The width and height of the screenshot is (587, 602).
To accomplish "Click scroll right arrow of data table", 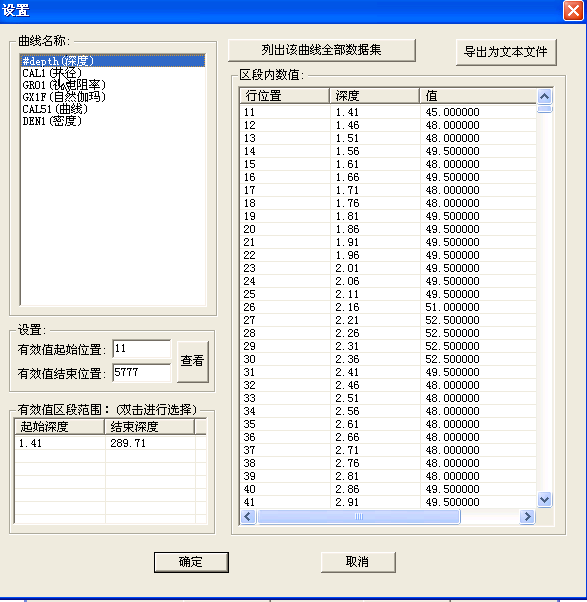I will point(527,517).
